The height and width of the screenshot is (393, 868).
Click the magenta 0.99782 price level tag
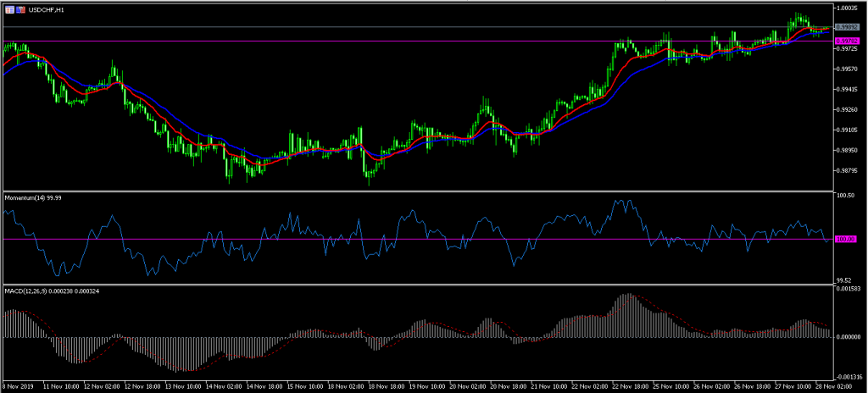(x=847, y=41)
